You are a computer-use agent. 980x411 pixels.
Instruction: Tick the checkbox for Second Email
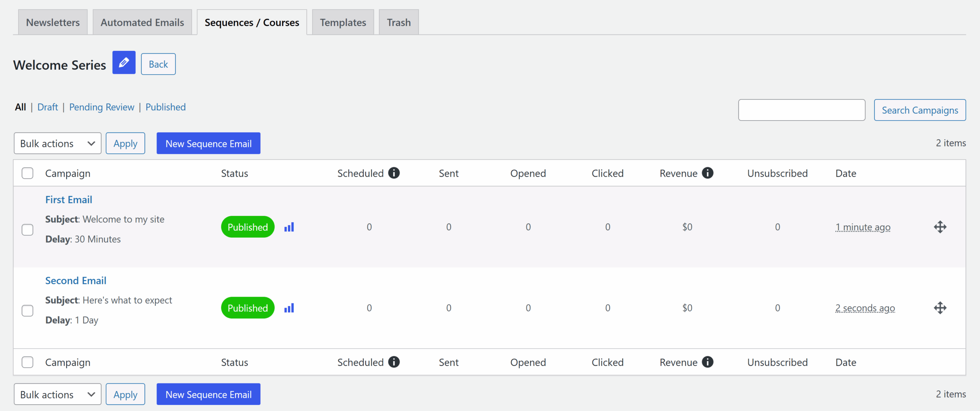tap(28, 310)
